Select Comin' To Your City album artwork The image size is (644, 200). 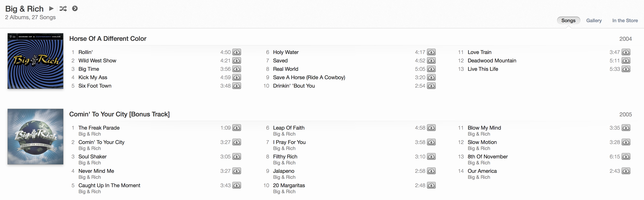click(35, 137)
